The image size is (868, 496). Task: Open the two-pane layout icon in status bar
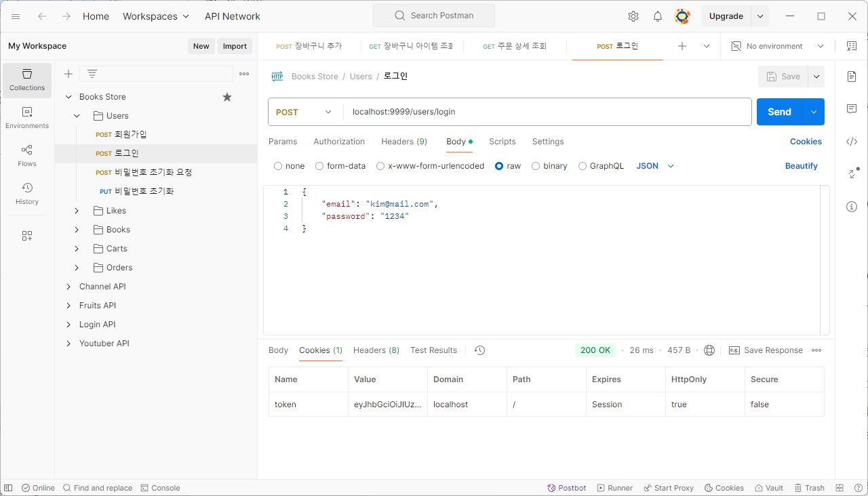point(840,488)
